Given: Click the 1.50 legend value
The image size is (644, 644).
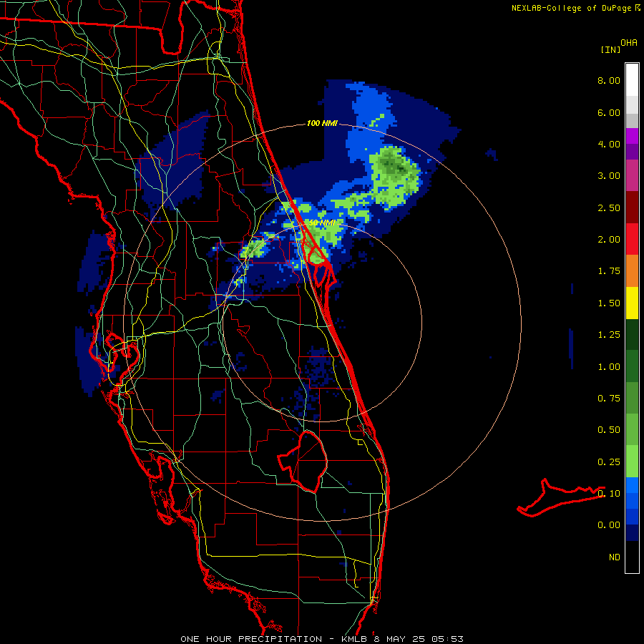Looking at the screenshot, I should (609, 303).
